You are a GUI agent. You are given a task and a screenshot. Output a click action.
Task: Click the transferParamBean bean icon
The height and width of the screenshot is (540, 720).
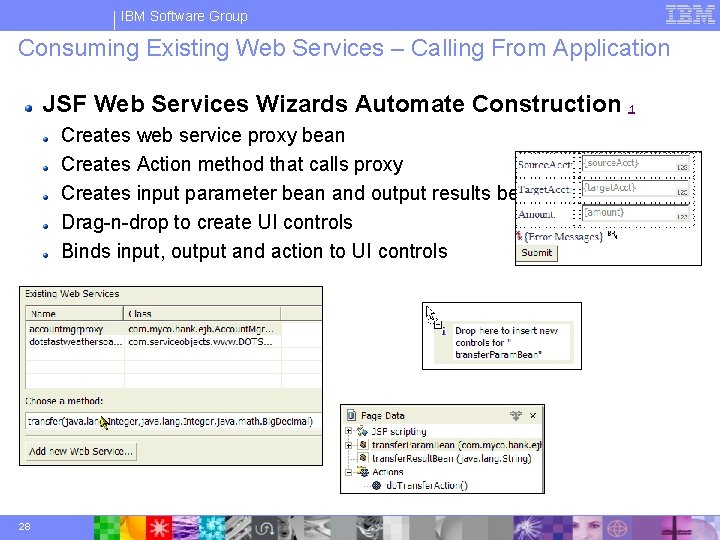click(x=363, y=444)
